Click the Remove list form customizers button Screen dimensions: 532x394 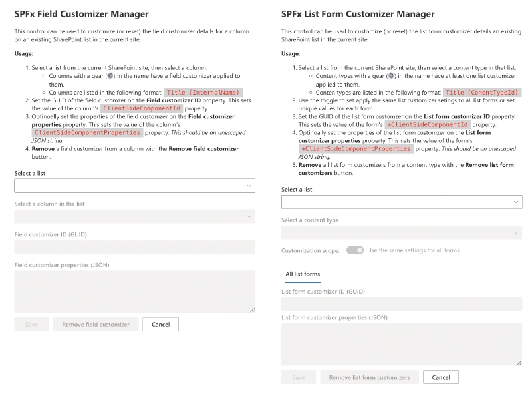coord(370,377)
